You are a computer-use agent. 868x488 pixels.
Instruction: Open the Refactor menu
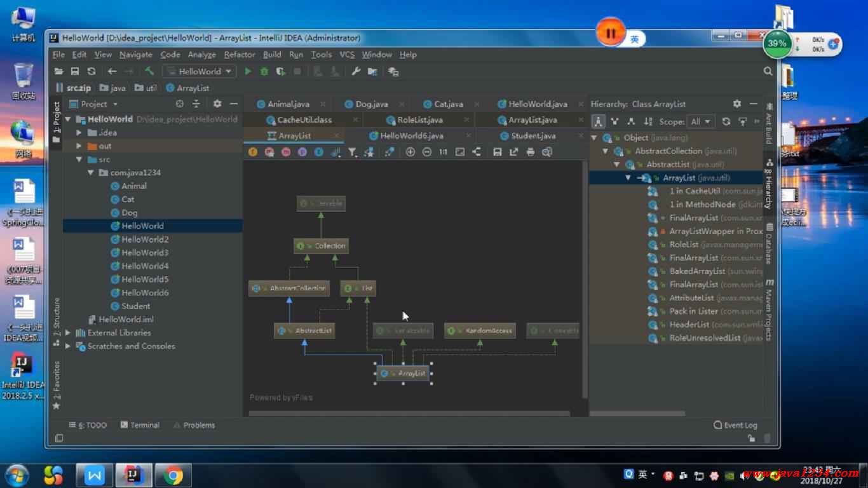coord(240,55)
